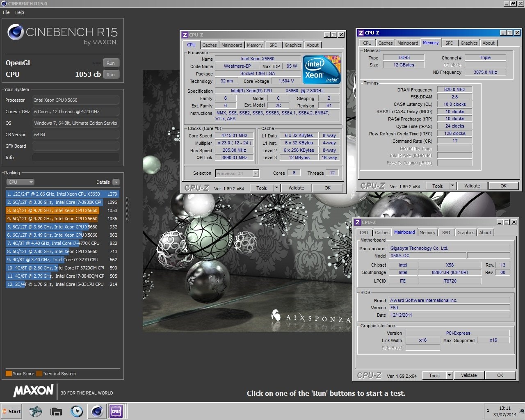The width and height of the screenshot is (525, 420).
Task: Click the brown Identical System legend swatch
Action: [39, 374]
